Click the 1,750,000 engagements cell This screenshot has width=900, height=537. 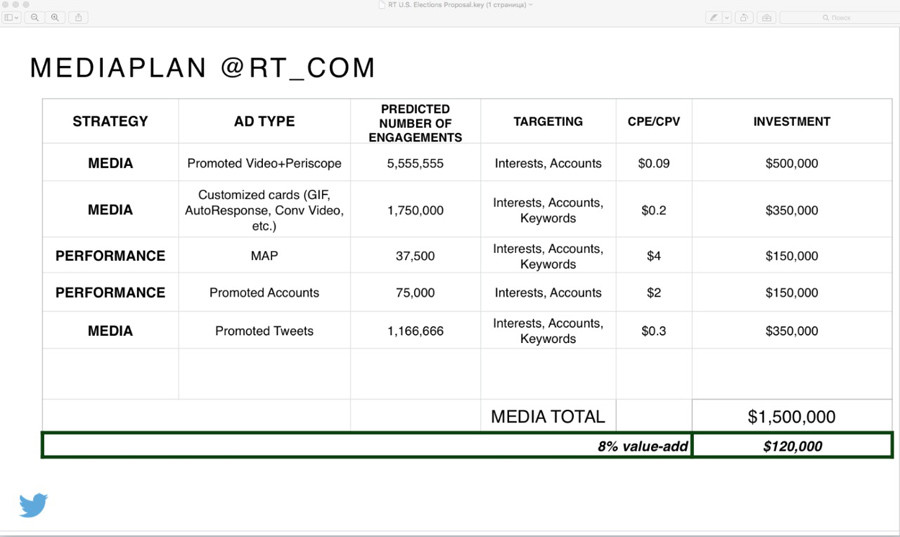415,211
